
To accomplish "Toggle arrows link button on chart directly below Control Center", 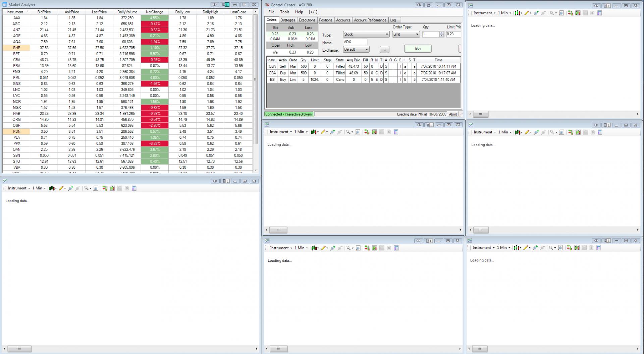I will pyautogui.click(x=419, y=125).
